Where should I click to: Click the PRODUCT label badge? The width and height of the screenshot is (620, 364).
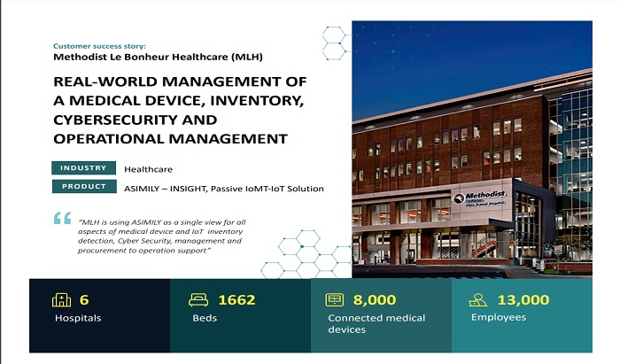click(84, 187)
